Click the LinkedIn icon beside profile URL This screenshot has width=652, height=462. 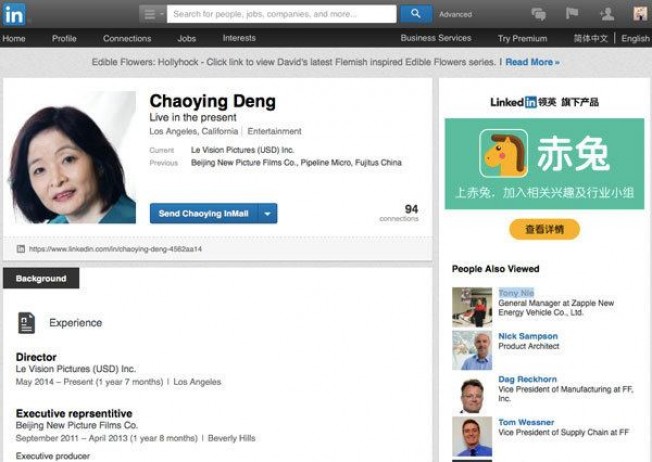pos(21,249)
